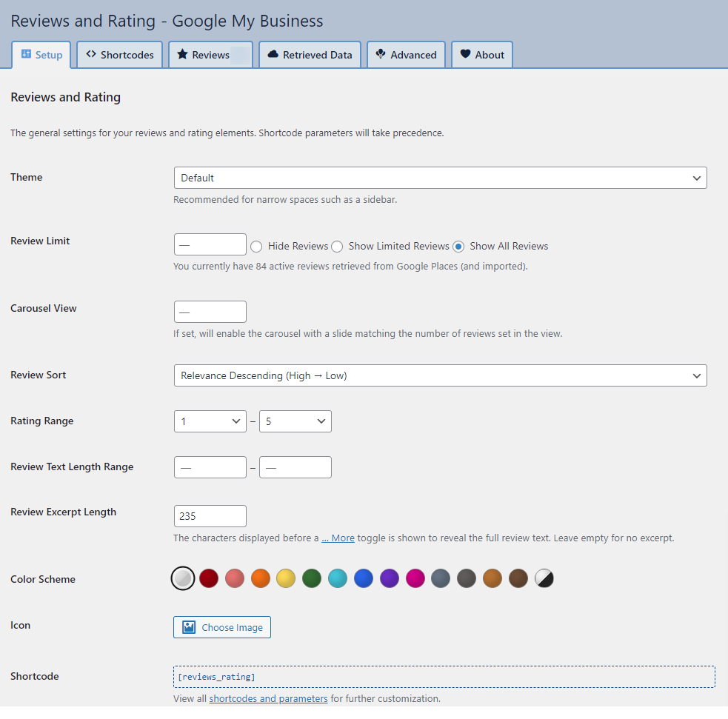Pick the light gray default color scheme
This screenshot has height=719, width=728.
pos(183,578)
